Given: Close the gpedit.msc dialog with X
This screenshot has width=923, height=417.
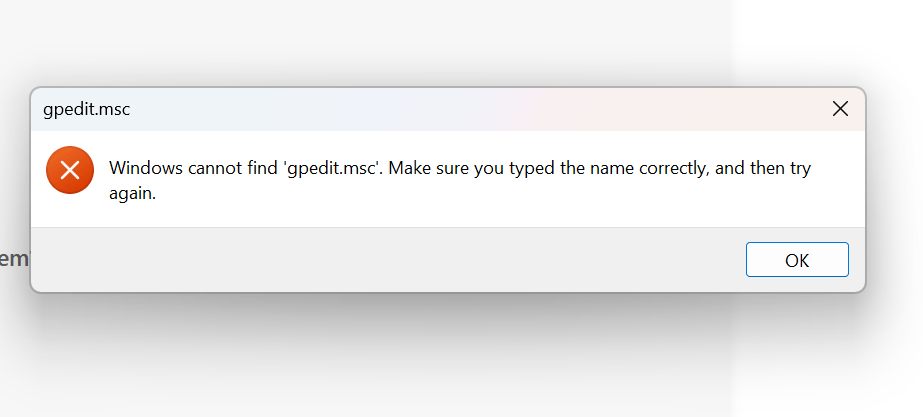Looking at the screenshot, I should pos(840,109).
